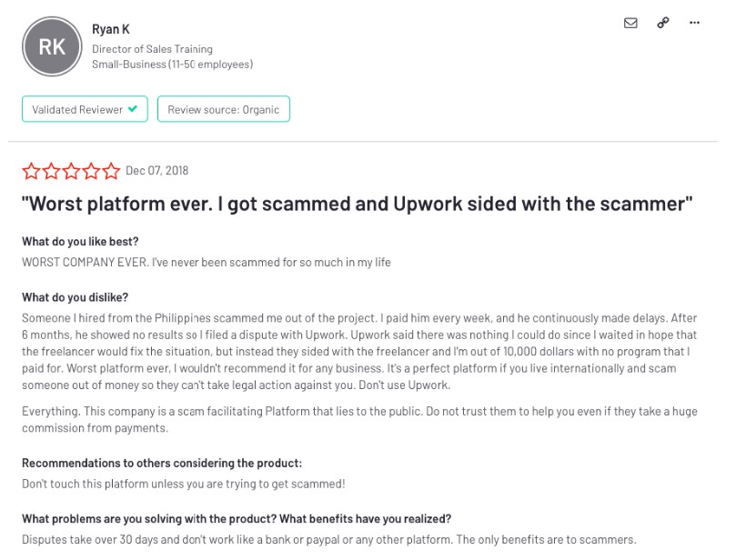
Task: Click the Review source: Organic badge
Action: (224, 109)
